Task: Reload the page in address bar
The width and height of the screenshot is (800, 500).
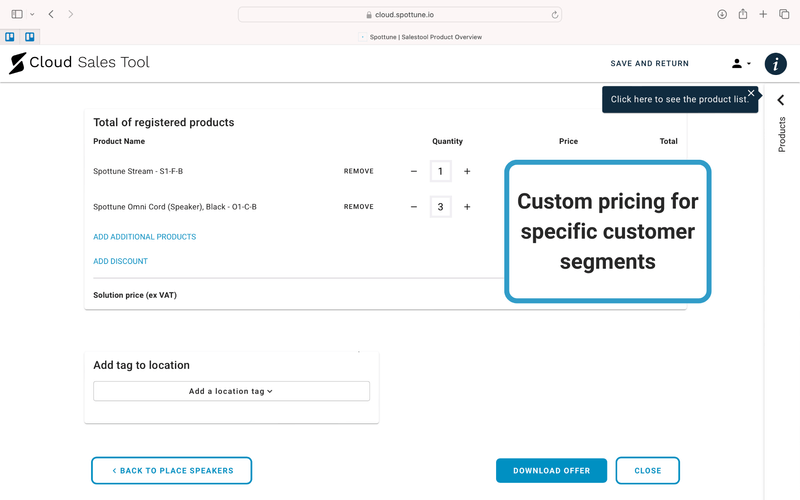Action: tap(555, 15)
